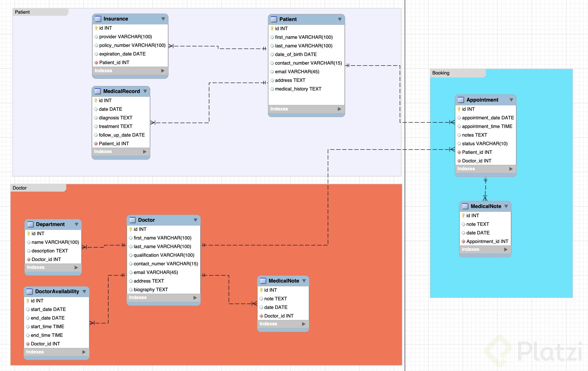Click the DoctorAvailability table icon
588x371 pixels.
tap(30, 292)
